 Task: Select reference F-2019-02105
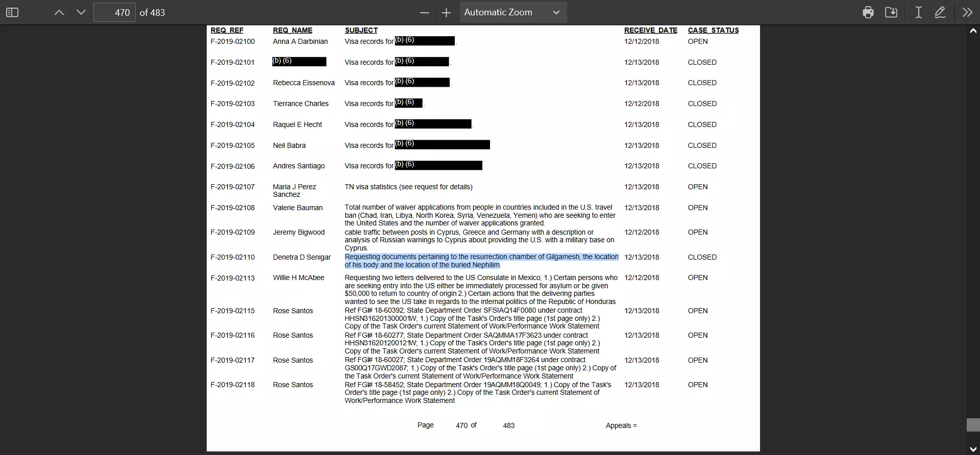point(232,145)
